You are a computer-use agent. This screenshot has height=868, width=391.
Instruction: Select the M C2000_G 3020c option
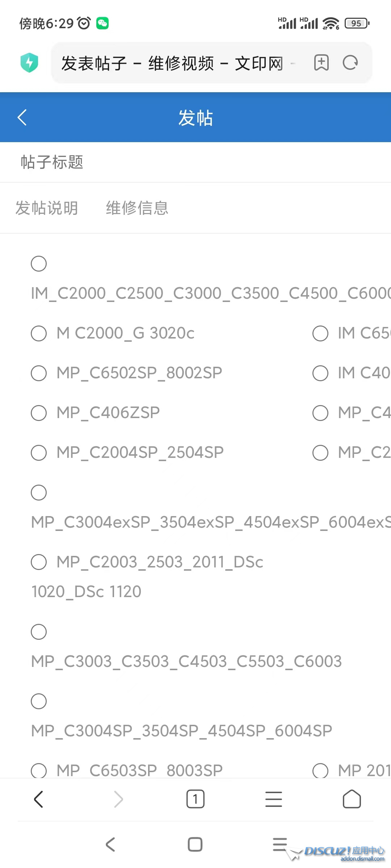click(39, 333)
